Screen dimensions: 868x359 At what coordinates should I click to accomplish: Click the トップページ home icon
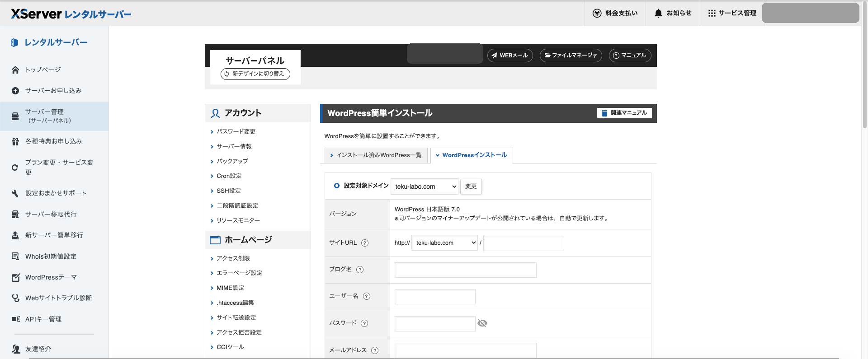click(15, 70)
